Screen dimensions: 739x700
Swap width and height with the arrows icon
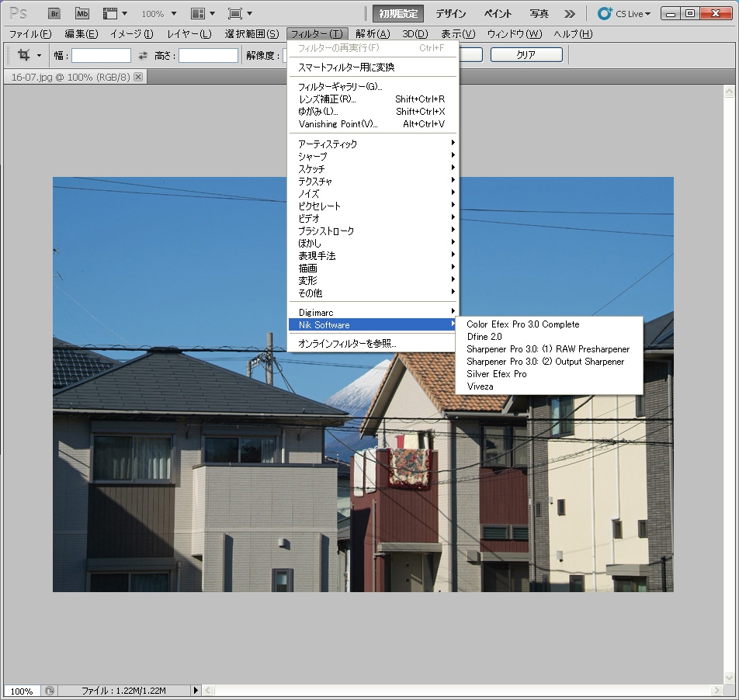tap(142, 55)
